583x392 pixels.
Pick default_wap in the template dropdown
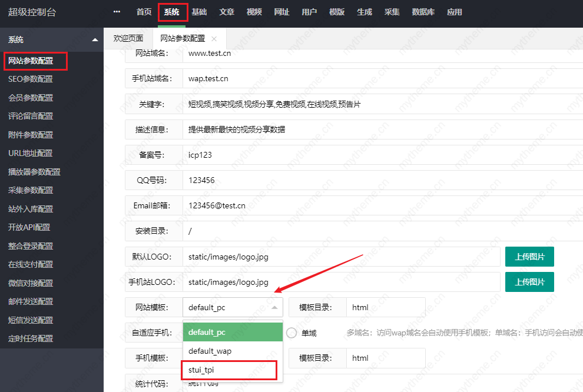210,351
